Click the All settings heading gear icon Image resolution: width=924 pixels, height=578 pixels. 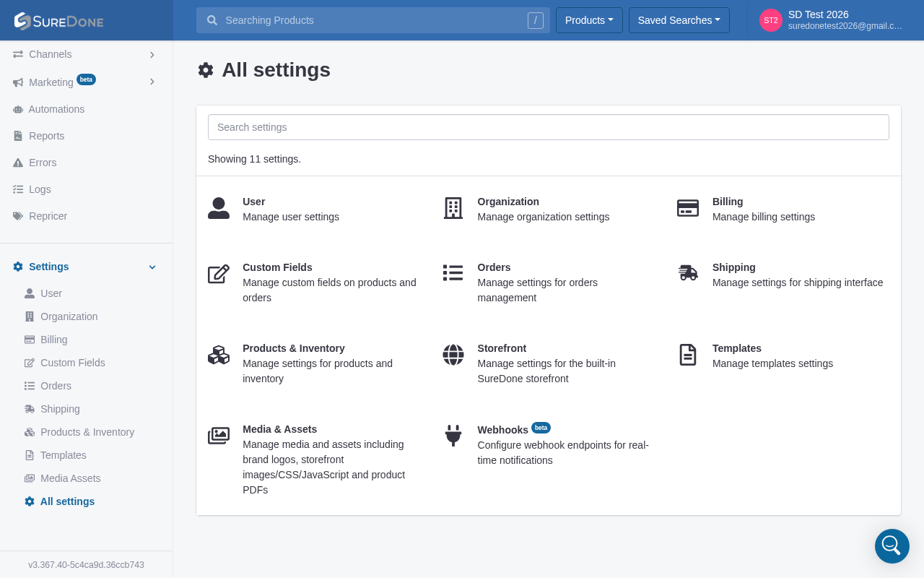click(x=206, y=70)
